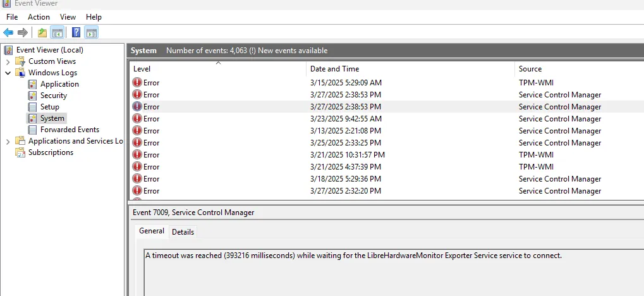644x296 pixels.
Task: Select Setup log in tree
Action: tap(50, 107)
